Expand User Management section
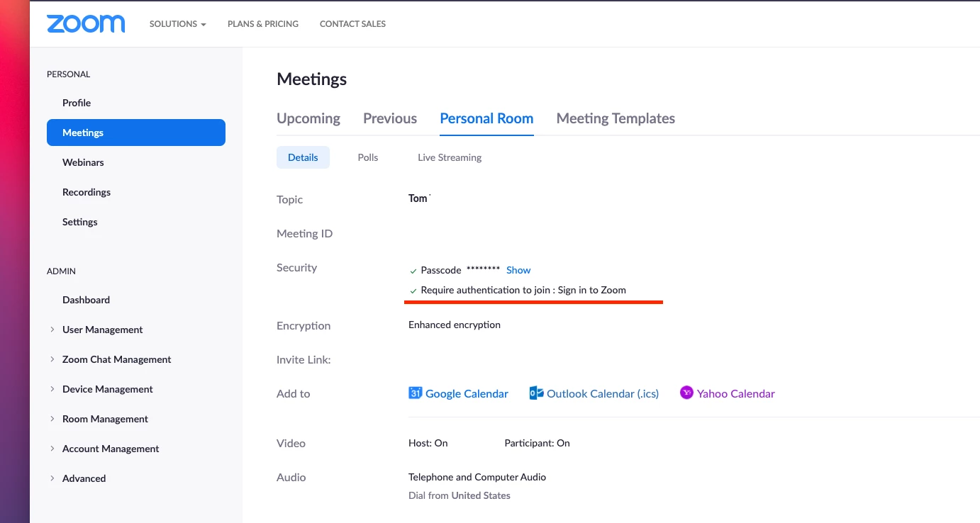Image resolution: width=980 pixels, height=523 pixels. click(52, 330)
